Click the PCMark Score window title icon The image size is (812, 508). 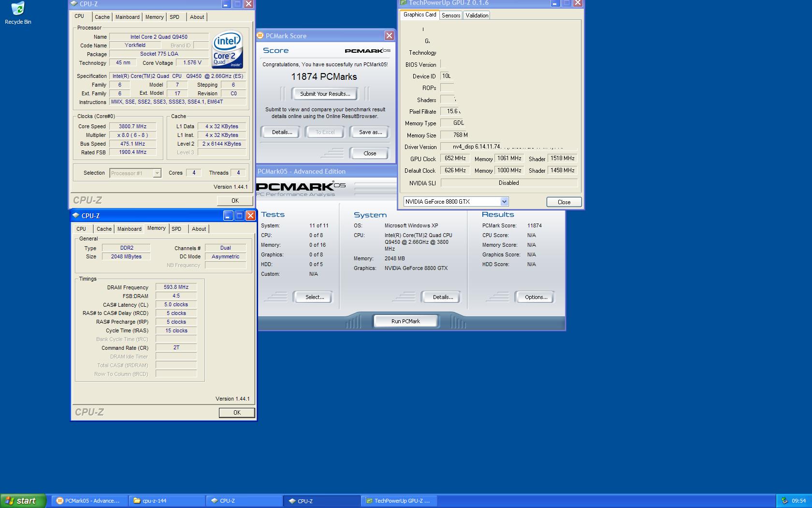[260, 35]
